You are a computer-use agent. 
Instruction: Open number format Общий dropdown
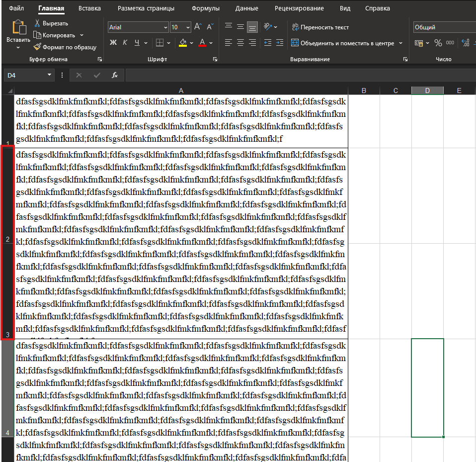tap(444, 27)
